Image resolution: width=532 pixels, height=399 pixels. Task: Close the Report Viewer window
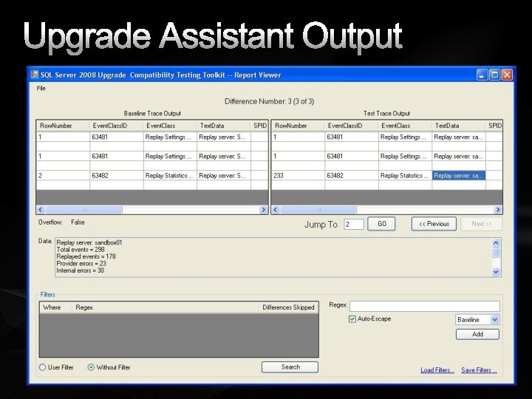(x=507, y=75)
